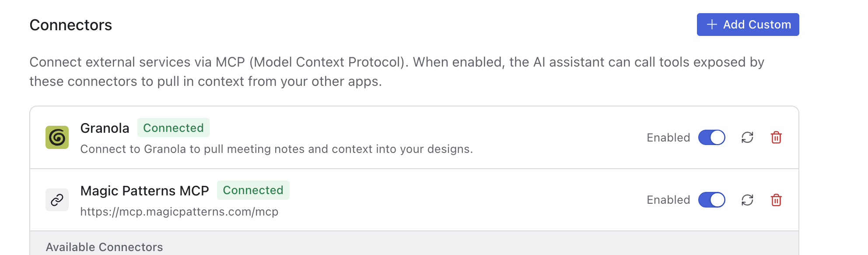Click the Add Custom button

pos(748,25)
